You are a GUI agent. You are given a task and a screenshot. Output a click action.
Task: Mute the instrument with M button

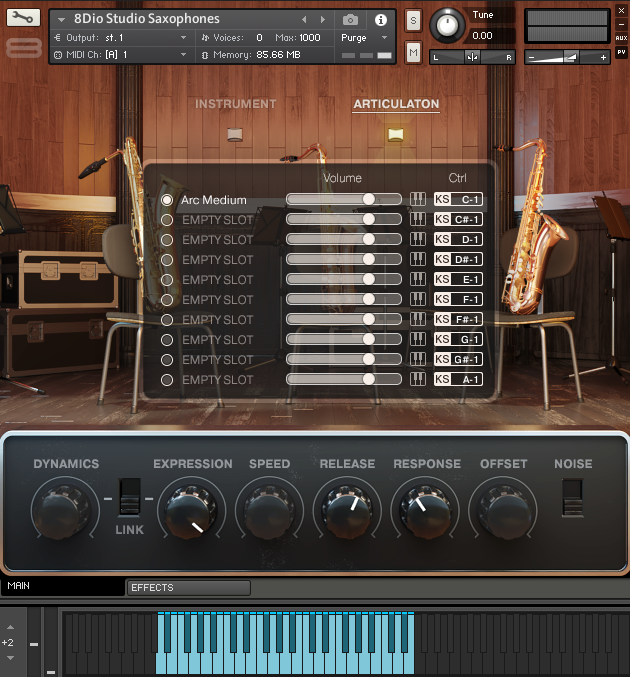[x=413, y=51]
